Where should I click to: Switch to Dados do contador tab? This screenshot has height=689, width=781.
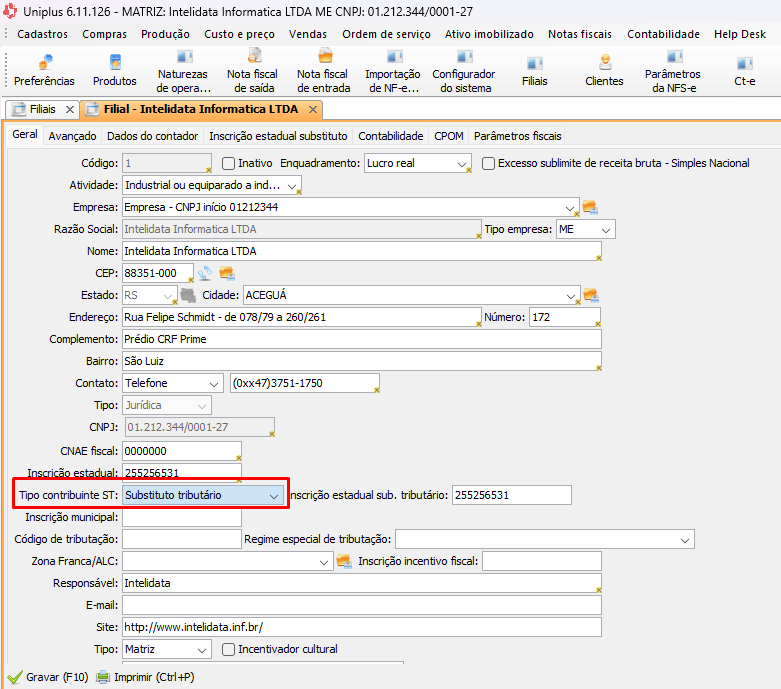pos(152,136)
